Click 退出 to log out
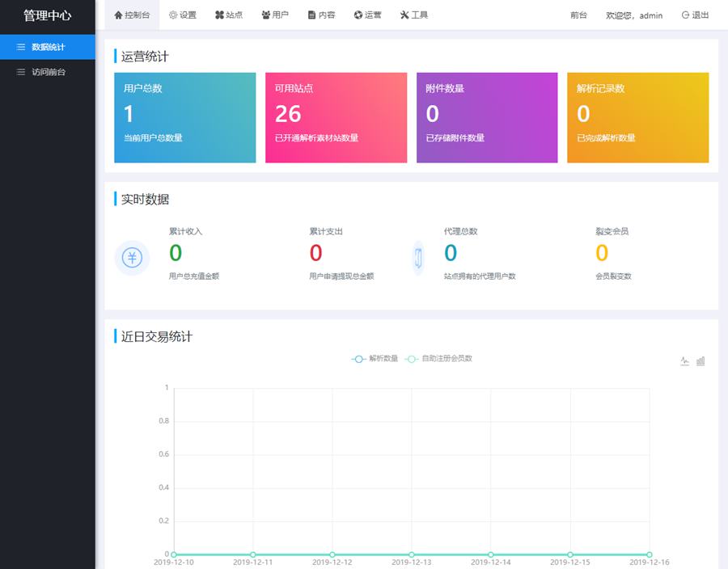This screenshot has width=728, height=569. tap(695, 15)
